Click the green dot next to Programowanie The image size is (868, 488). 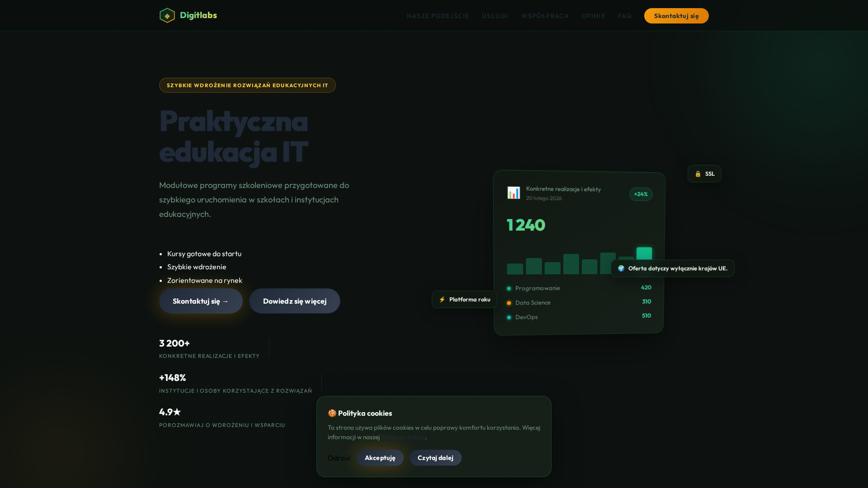pyautogui.click(x=509, y=288)
